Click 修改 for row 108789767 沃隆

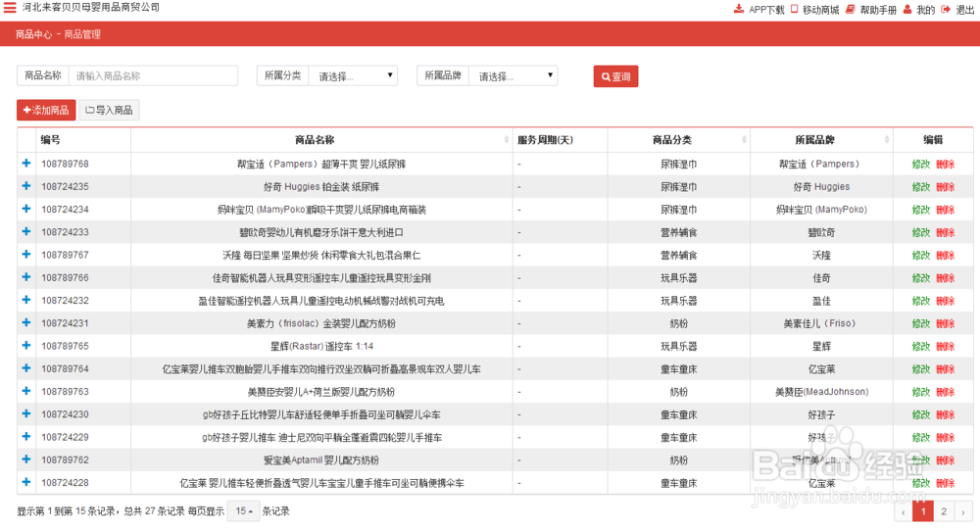click(x=921, y=256)
